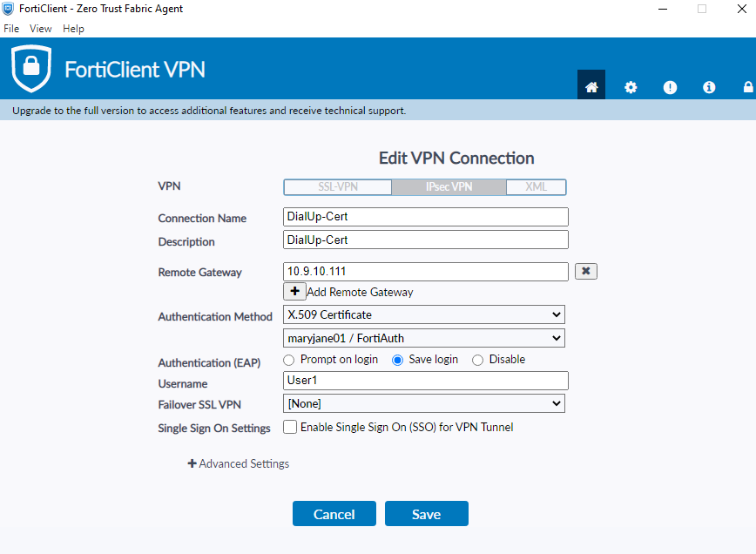Open the Help menu
756x554 pixels.
point(73,29)
